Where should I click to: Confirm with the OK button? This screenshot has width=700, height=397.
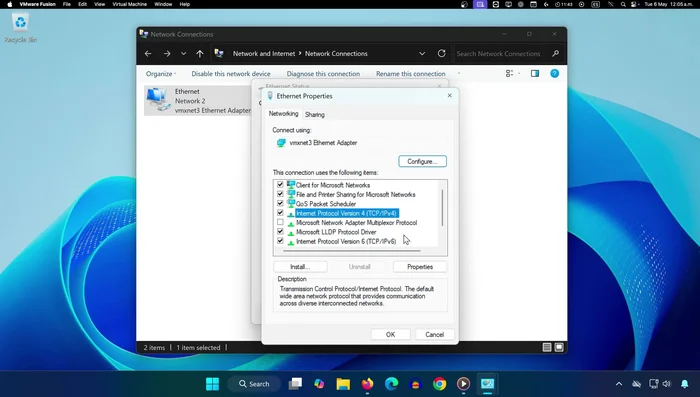390,334
